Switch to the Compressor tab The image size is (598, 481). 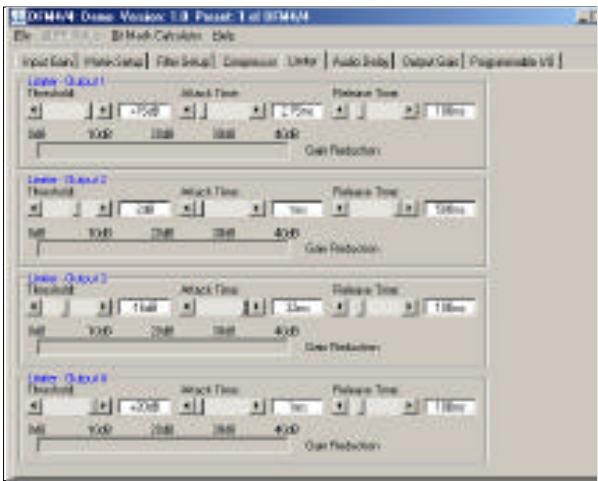pyautogui.click(x=250, y=61)
